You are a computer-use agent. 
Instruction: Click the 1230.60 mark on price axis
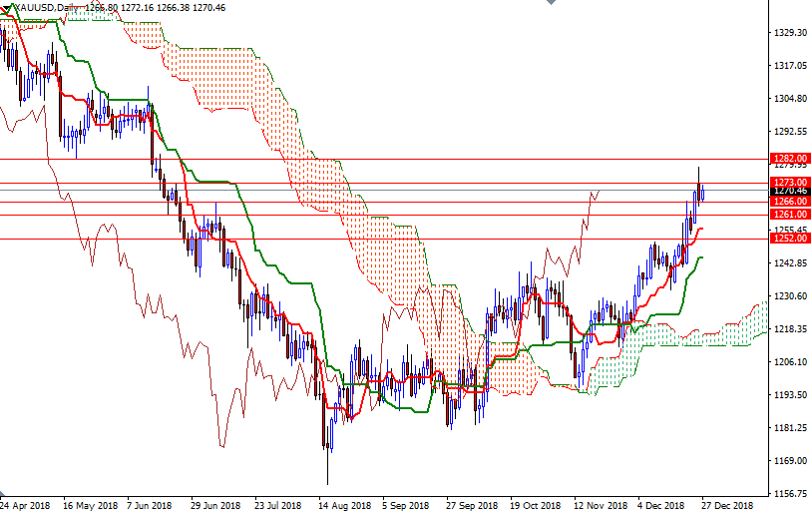789,296
